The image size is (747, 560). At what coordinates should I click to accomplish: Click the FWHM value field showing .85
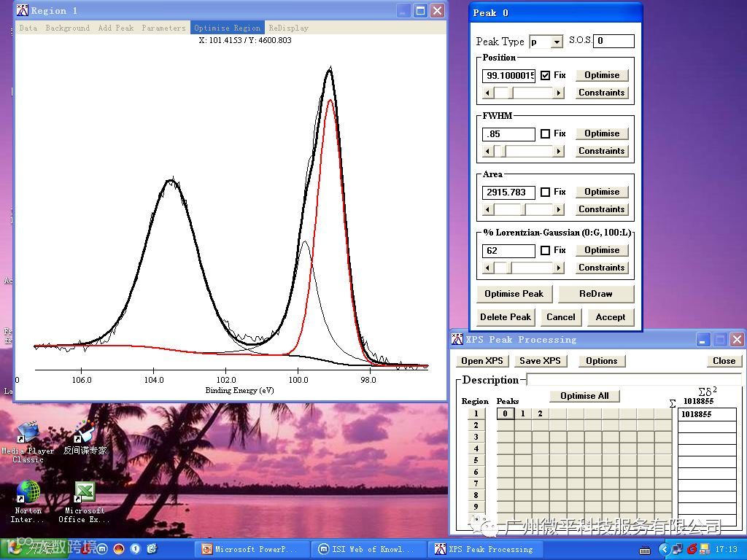tap(508, 134)
